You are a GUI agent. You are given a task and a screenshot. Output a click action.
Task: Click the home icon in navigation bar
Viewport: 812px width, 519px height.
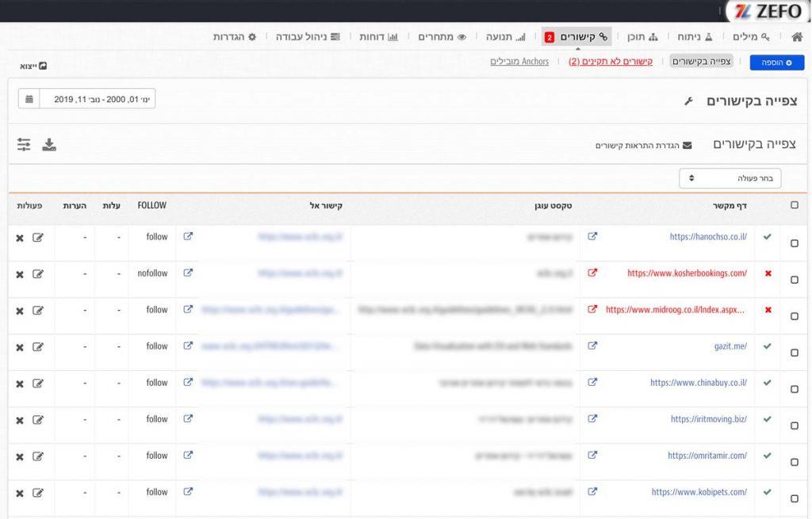797,37
